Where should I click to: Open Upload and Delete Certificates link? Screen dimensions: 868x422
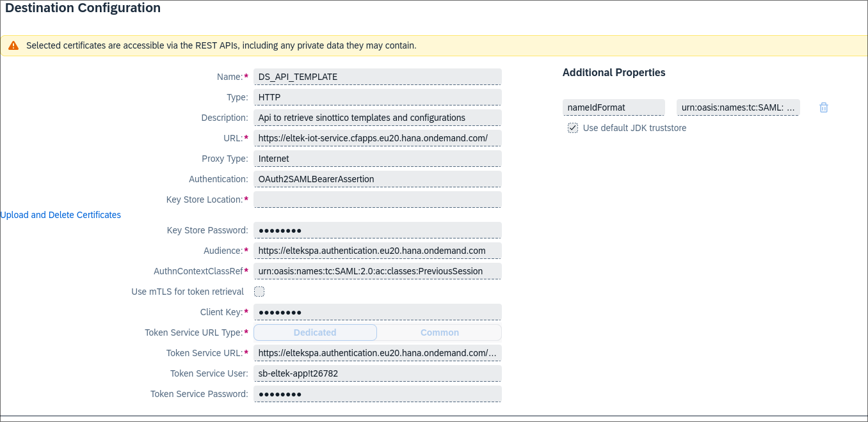[61, 215]
